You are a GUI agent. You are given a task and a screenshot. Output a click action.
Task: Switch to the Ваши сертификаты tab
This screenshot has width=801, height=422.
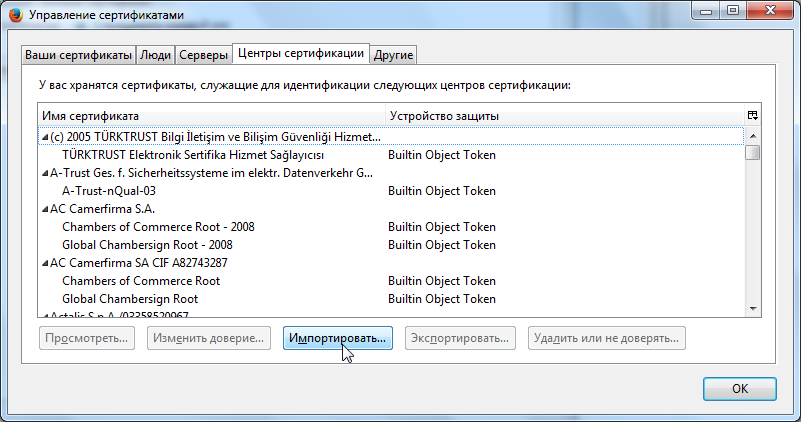(79, 55)
